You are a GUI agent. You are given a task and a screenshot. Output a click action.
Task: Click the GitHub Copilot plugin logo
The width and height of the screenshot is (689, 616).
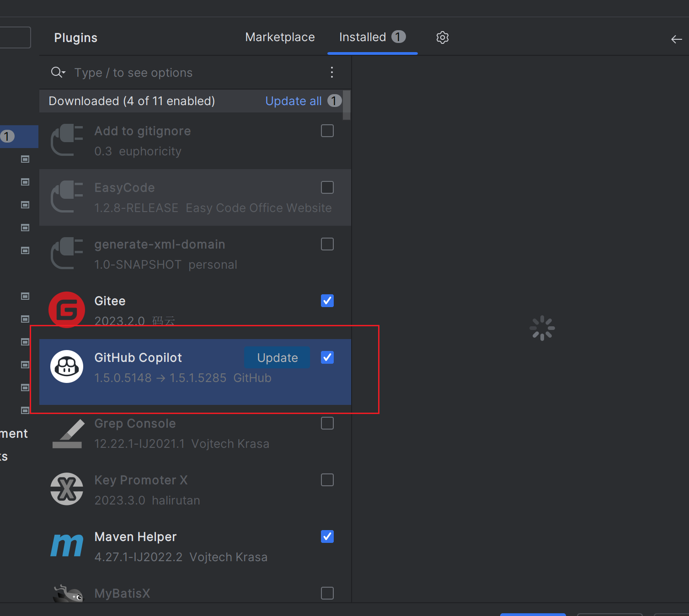(67, 366)
